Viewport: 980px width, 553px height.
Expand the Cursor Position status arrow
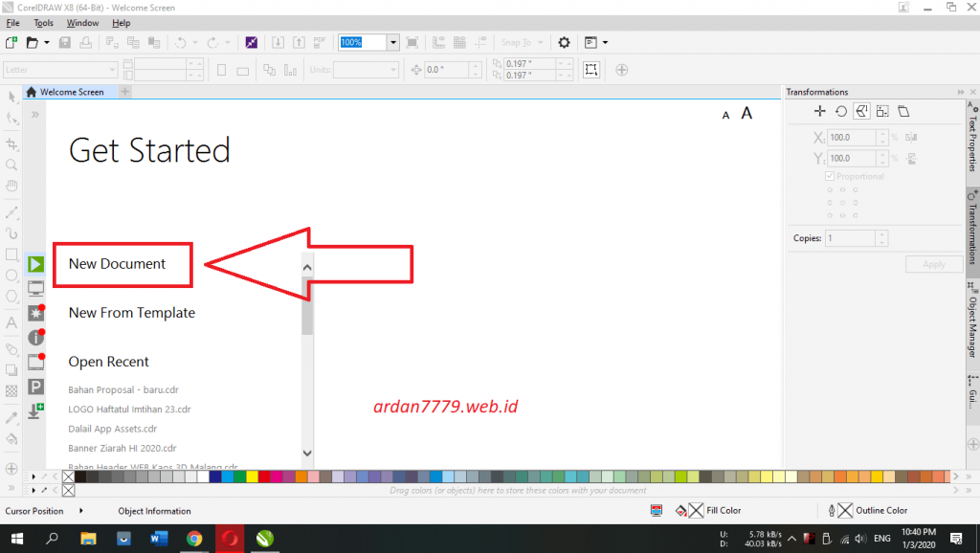pyautogui.click(x=81, y=511)
